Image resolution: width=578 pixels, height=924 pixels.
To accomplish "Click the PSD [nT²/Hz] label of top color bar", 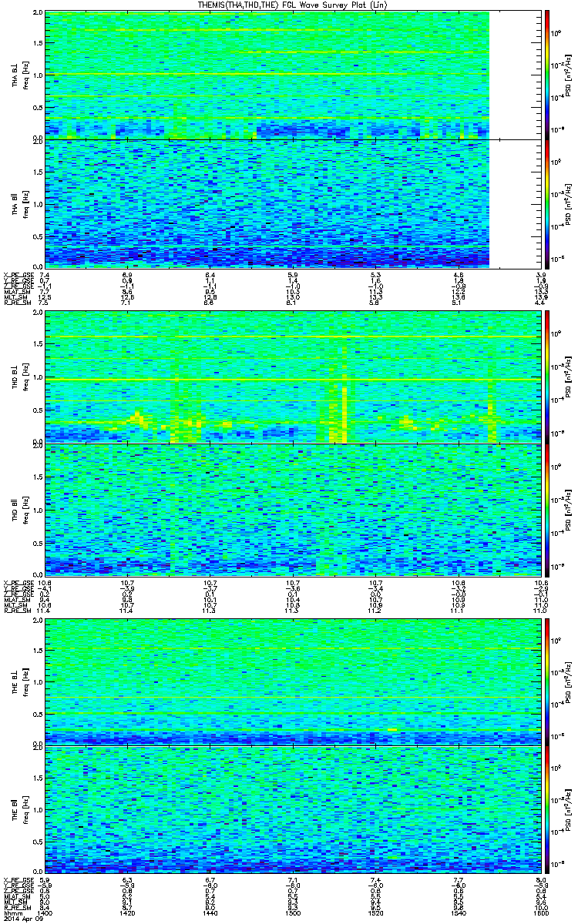I will pos(566,75).
